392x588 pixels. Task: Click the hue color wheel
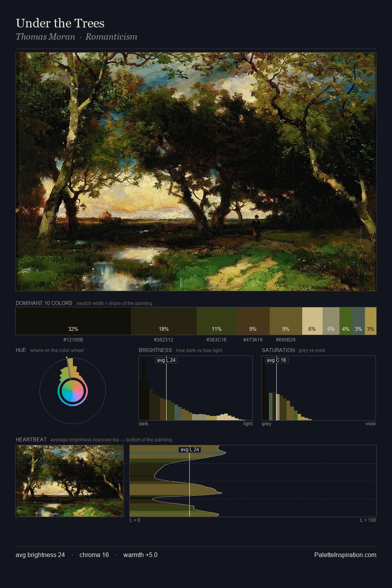pyautogui.click(x=73, y=391)
